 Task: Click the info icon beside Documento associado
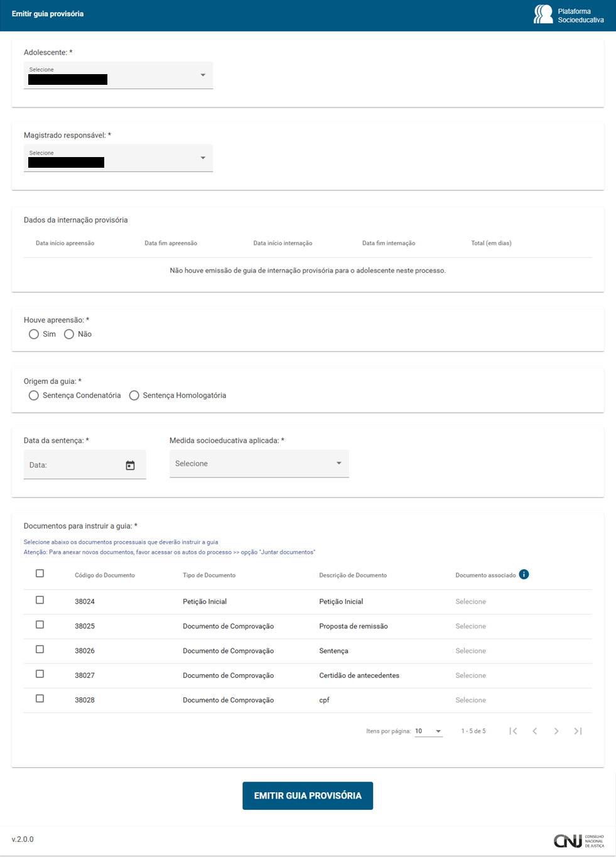(x=524, y=574)
